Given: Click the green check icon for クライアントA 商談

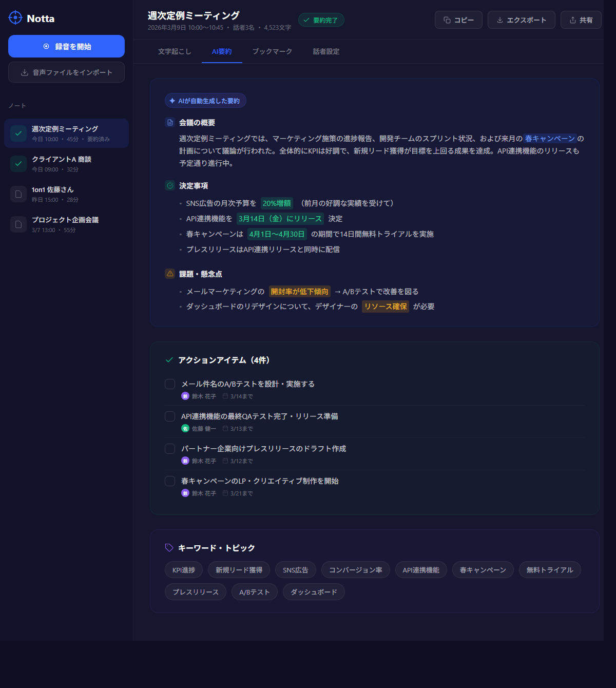Looking at the screenshot, I should (x=18, y=164).
